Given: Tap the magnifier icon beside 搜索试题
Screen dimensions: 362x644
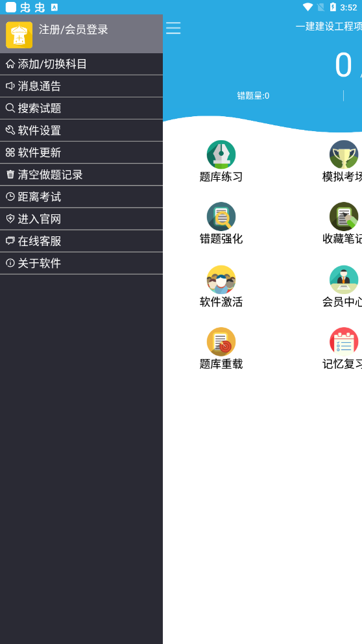Looking at the screenshot, I should point(10,108).
